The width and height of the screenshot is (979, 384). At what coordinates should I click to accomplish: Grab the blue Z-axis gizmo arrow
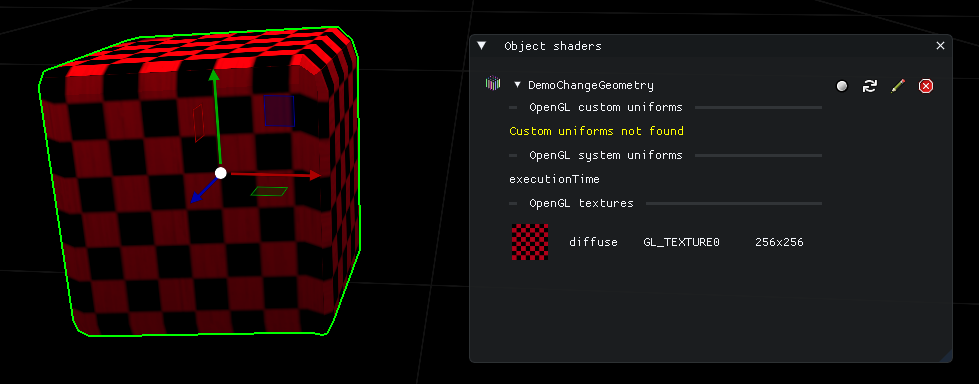pyautogui.click(x=203, y=190)
